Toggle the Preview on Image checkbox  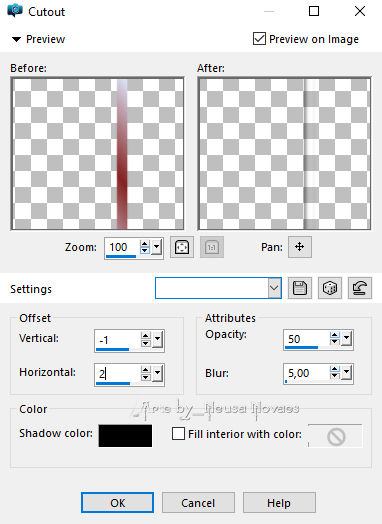click(x=259, y=39)
